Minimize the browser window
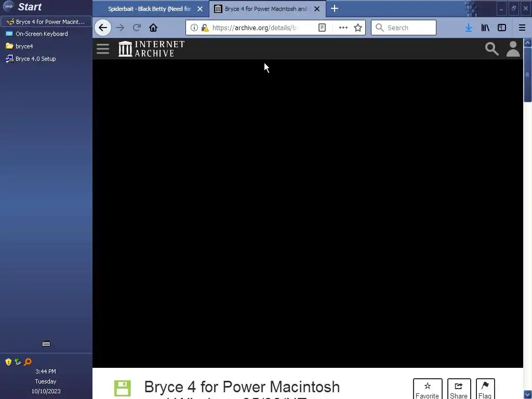This screenshot has width=532, height=399. (501, 9)
